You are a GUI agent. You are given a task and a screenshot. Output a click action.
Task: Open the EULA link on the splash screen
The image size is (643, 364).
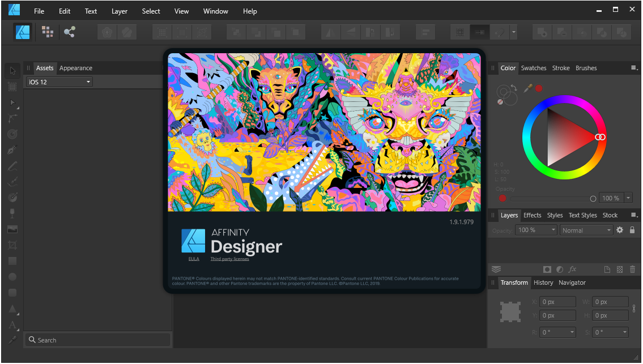(194, 258)
